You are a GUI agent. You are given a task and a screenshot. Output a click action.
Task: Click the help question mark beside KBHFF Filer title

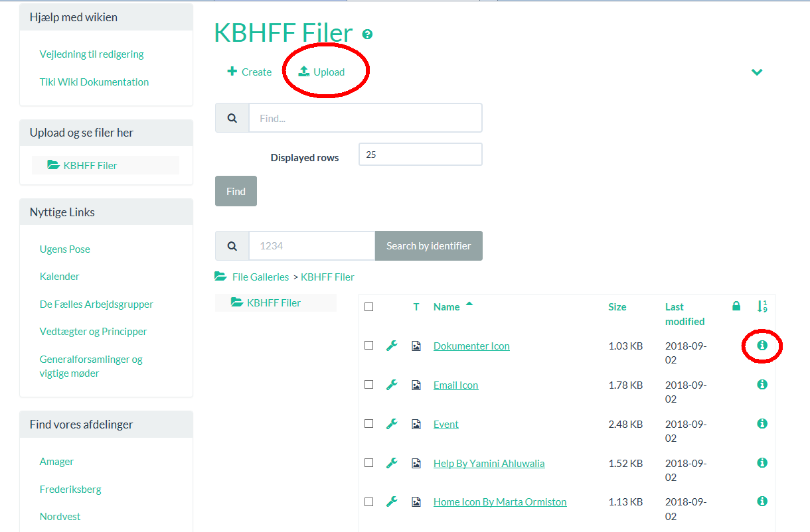[x=367, y=34]
